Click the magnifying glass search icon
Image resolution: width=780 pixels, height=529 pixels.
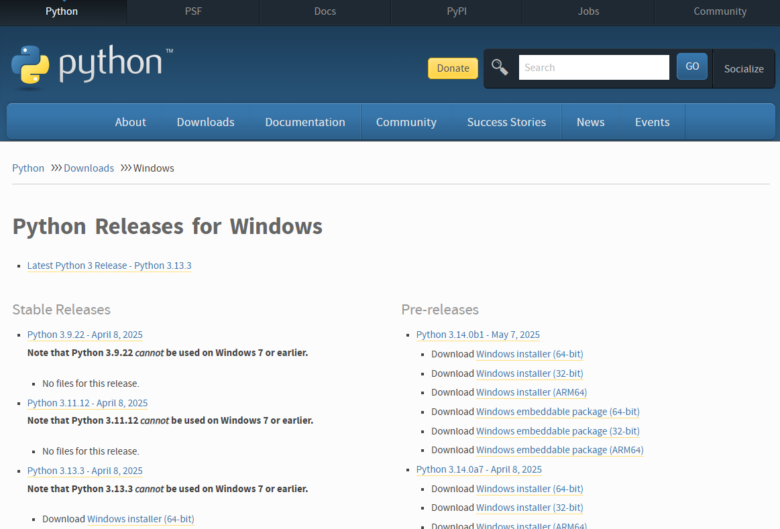[499, 67]
